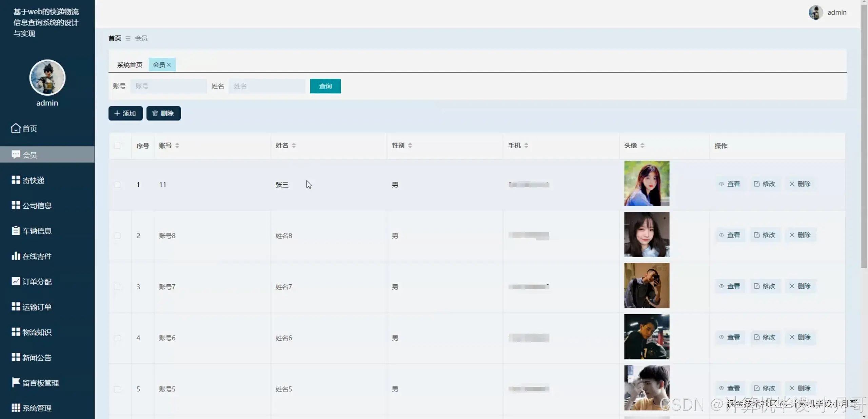The width and height of the screenshot is (868, 419).
Task: Sort the table by the 账号 column arrows
Action: [177, 146]
